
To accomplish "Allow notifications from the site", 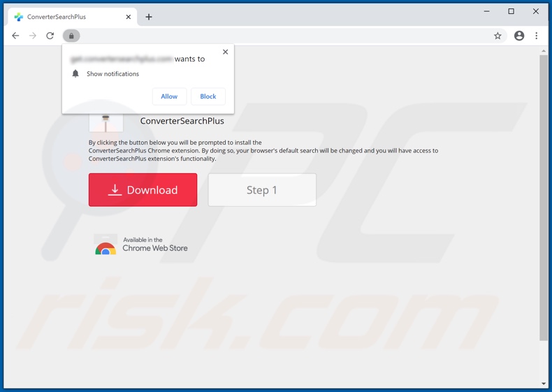I will (x=169, y=96).
